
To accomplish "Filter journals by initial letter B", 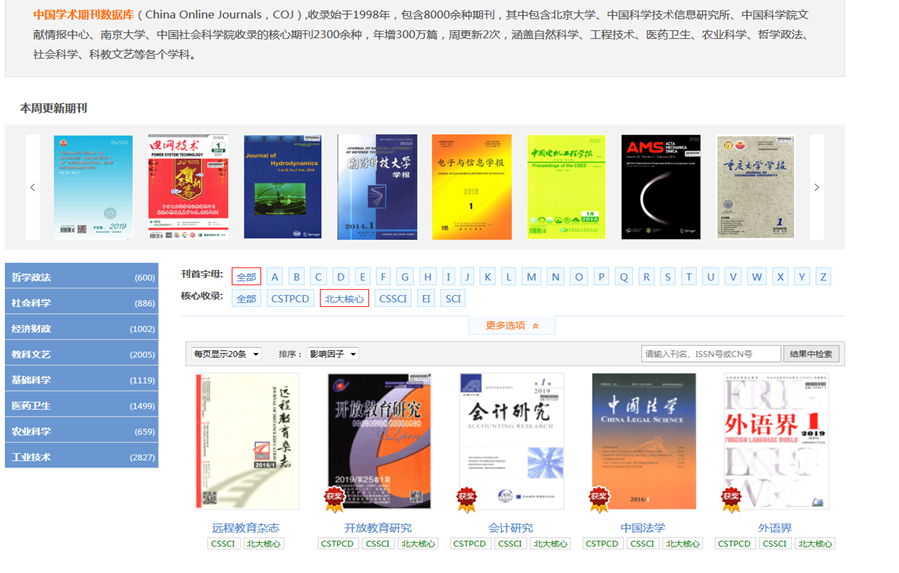I will [x=296, y=276].
